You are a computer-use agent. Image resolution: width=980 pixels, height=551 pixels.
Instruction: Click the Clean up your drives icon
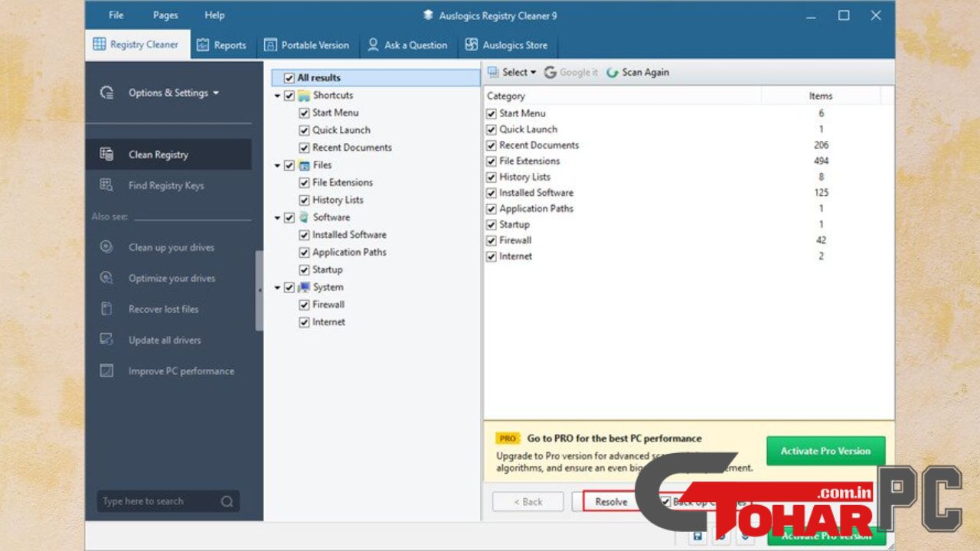tap(106, 247)
